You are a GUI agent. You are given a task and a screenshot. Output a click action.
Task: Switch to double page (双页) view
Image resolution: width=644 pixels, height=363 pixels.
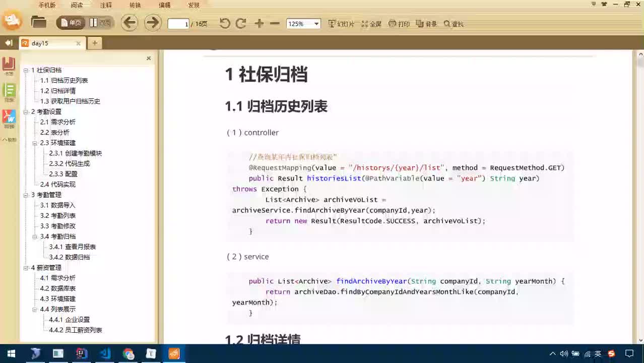(x=100, y=23)
